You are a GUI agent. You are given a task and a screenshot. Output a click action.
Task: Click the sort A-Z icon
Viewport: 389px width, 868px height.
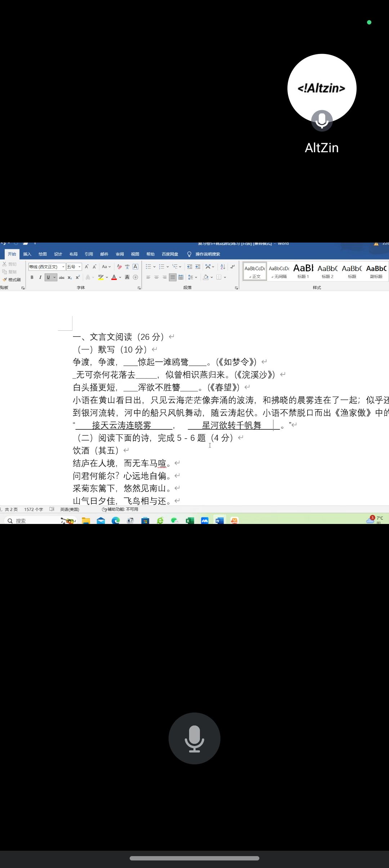click(223, 267)
